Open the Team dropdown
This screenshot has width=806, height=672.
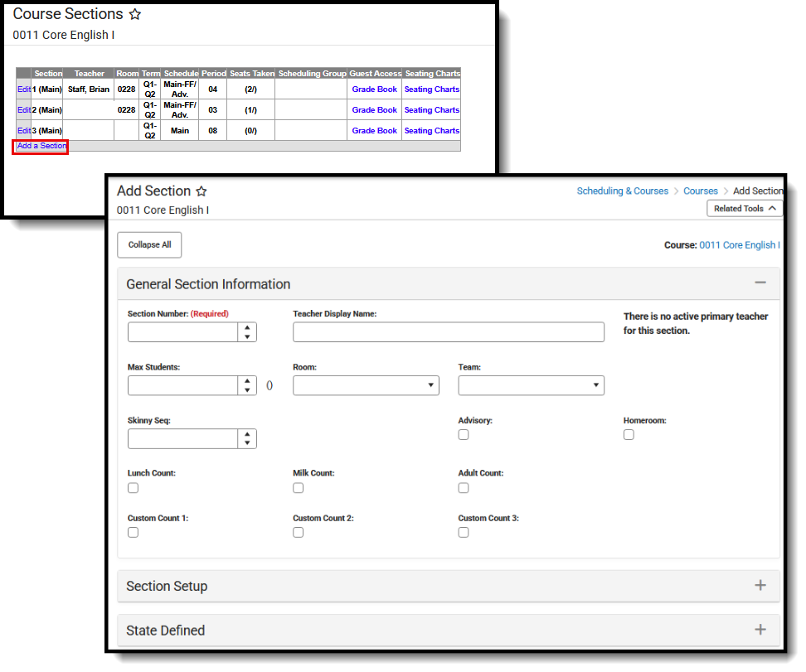click(596, 385)
